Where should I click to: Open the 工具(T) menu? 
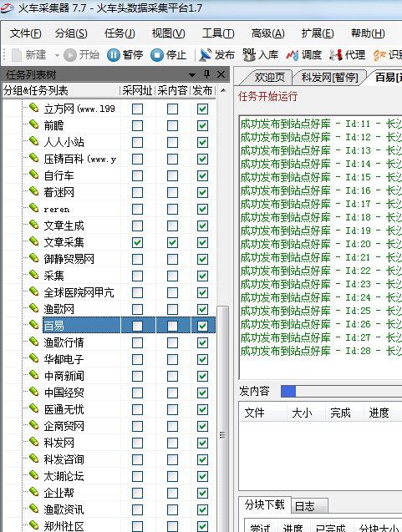(x=218, y=33)
